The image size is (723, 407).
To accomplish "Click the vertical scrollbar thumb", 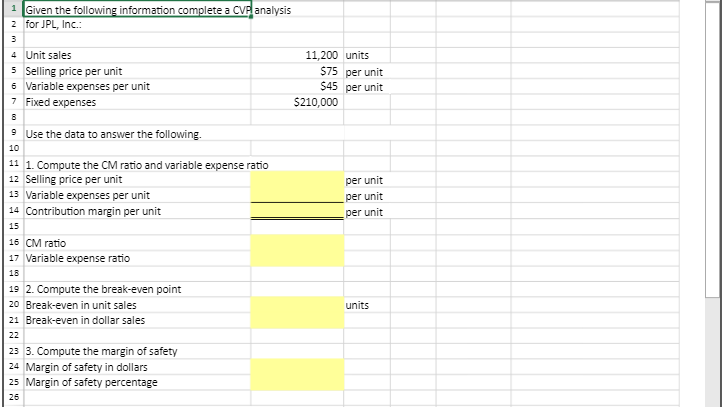I will [713, 150].
